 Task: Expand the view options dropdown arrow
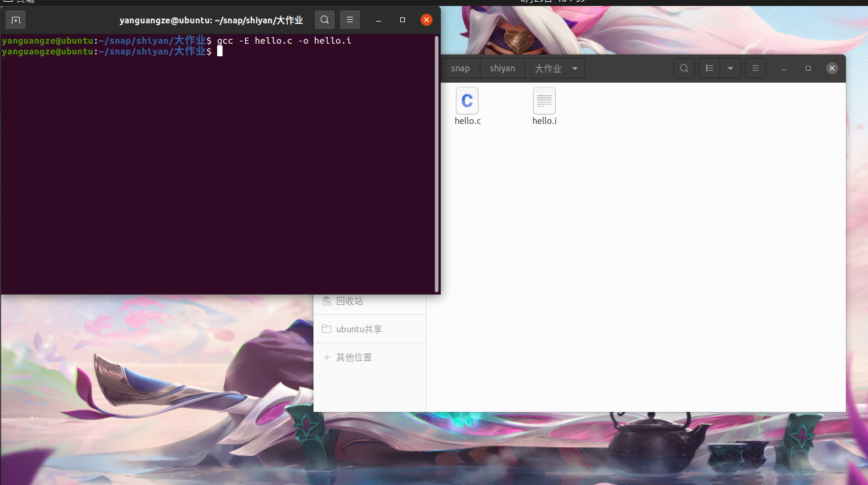click(x=730, y=68)
